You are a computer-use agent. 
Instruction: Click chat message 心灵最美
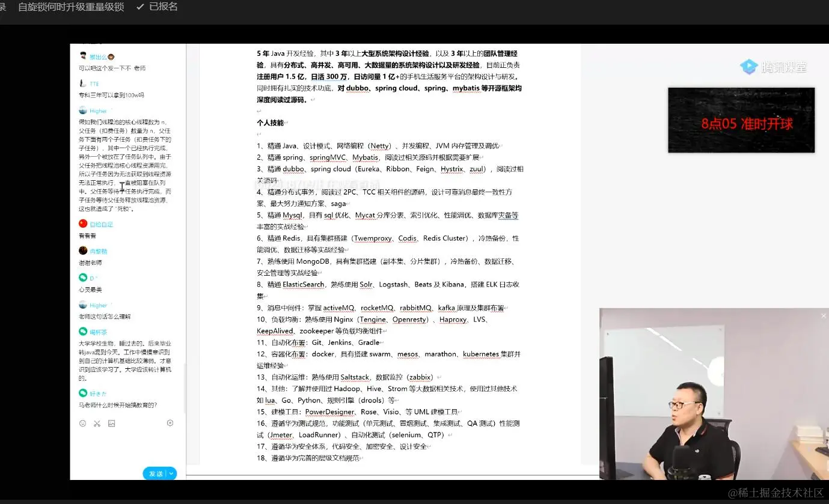(x=90, y=290)
